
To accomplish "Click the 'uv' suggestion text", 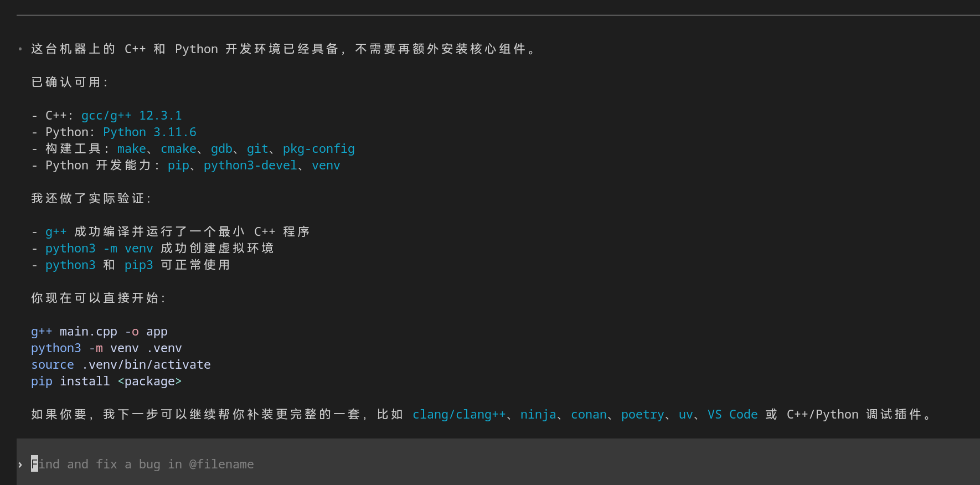I will 685,414.
